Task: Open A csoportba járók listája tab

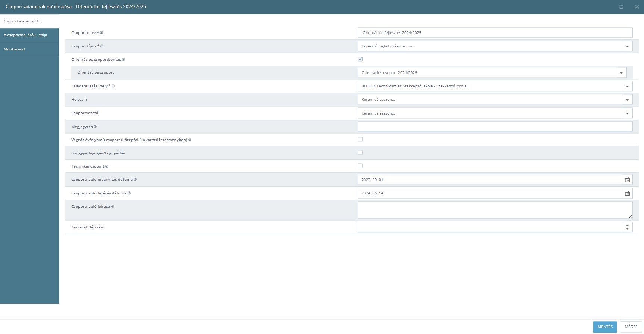Action: pos(29,35)
